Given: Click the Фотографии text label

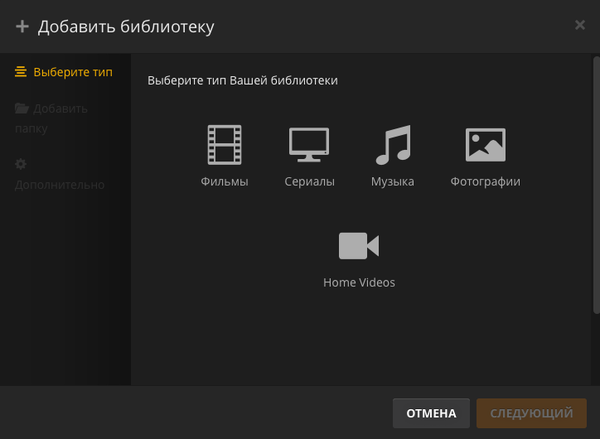Looking at the screenshot, I should pos(485,181).
